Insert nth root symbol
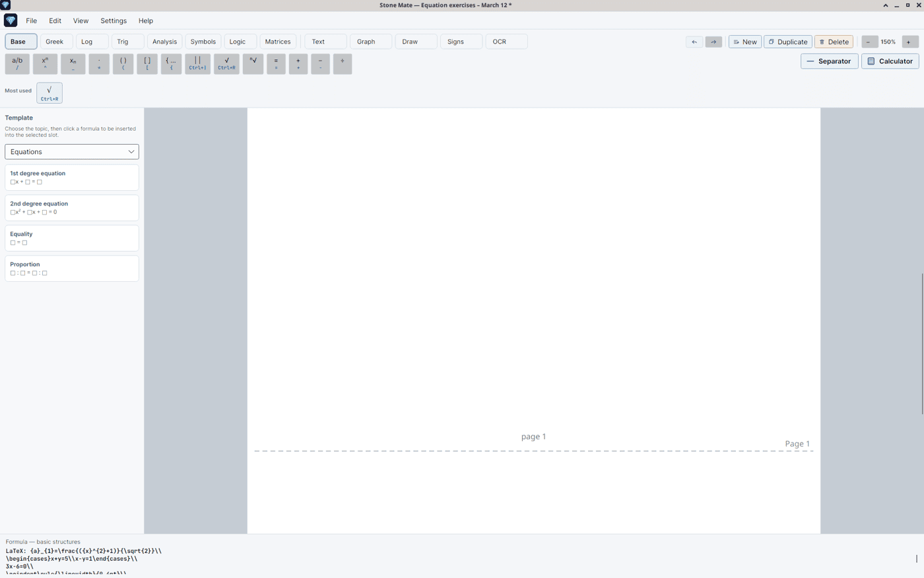Viewport: 924px width, 578px height. pos(253,63)
